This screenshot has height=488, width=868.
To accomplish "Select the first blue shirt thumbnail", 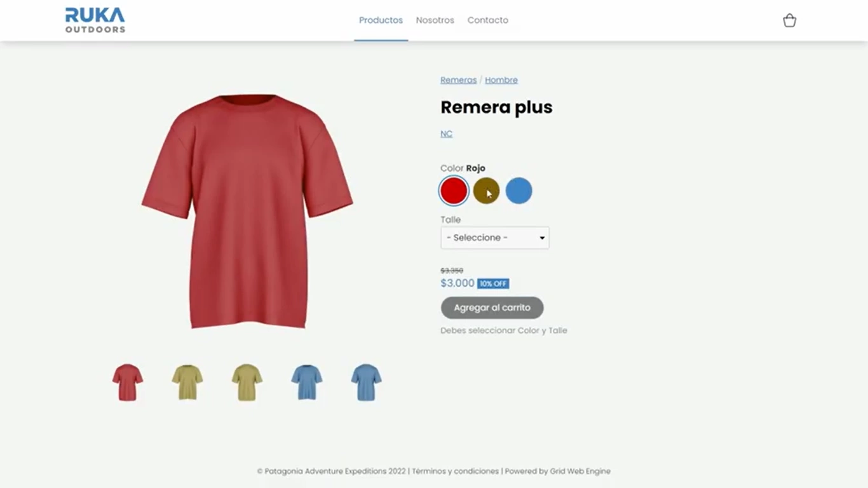I will [x=307, y=382].
